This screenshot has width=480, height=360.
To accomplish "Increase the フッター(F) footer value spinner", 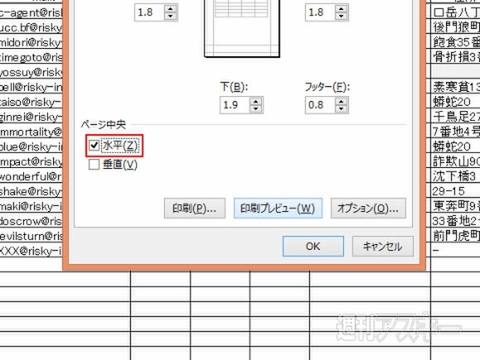I will pos(341,101).
